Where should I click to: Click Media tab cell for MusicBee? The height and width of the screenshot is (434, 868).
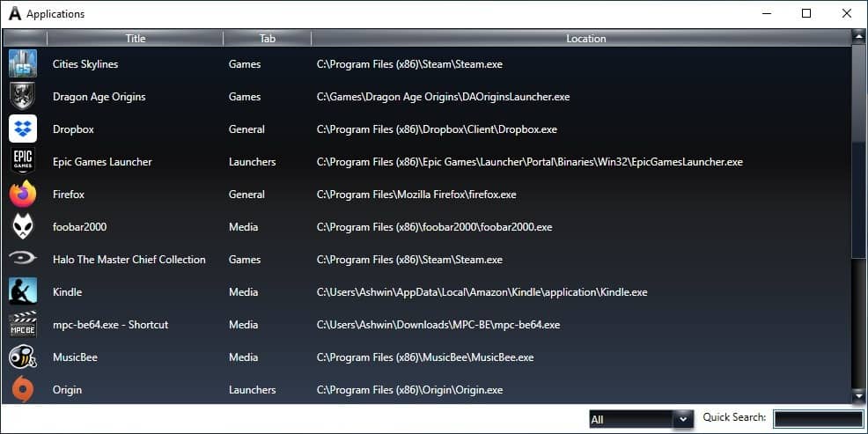click(244, 357)
